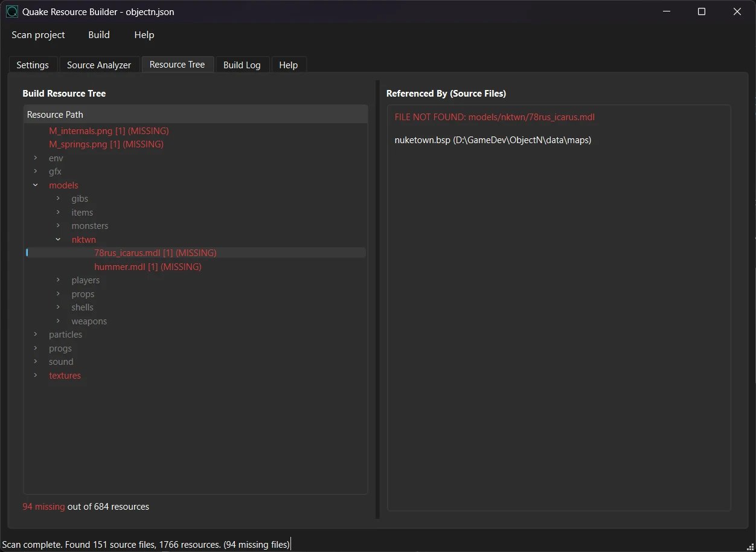Open the Help menu in the menu bar
The width and height of the screenshot is (756, 552).
pos(144,35)
